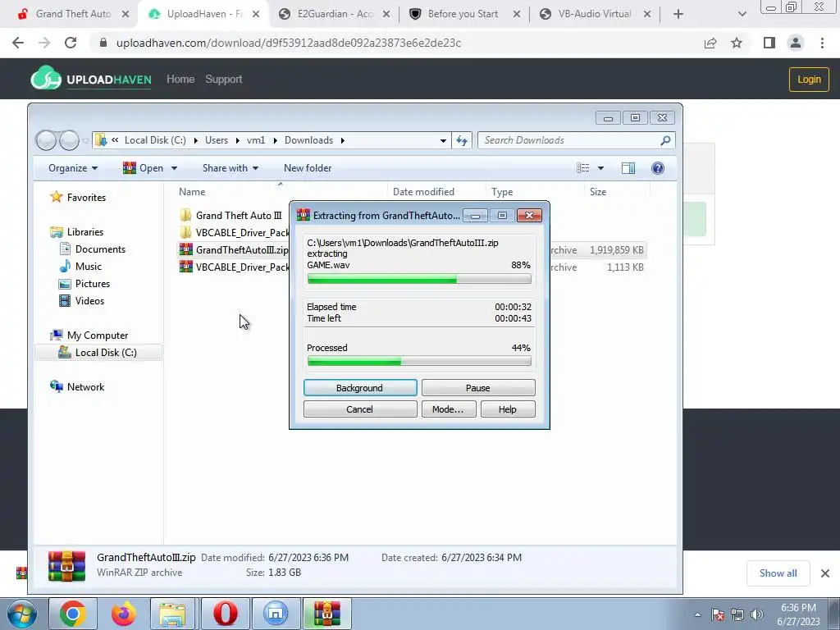Open network tray icon

(x=737, y=614)
